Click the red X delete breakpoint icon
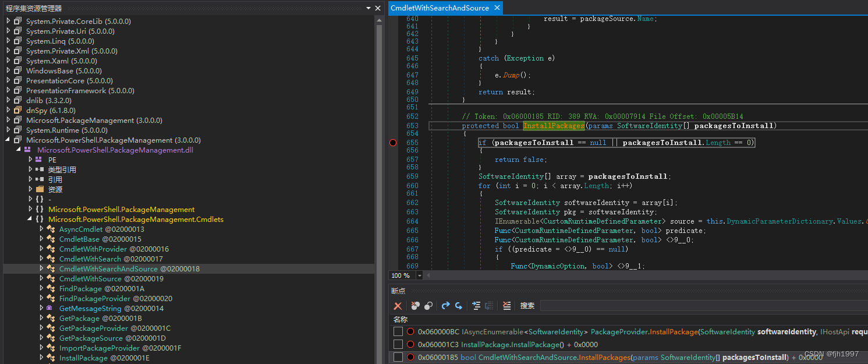868x364 pixels. 398,306
